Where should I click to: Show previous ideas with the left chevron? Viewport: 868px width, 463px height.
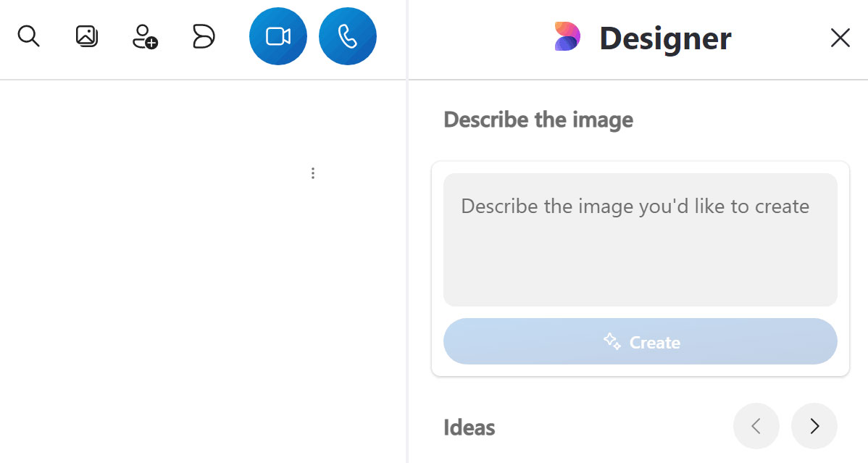click(756, 426)
